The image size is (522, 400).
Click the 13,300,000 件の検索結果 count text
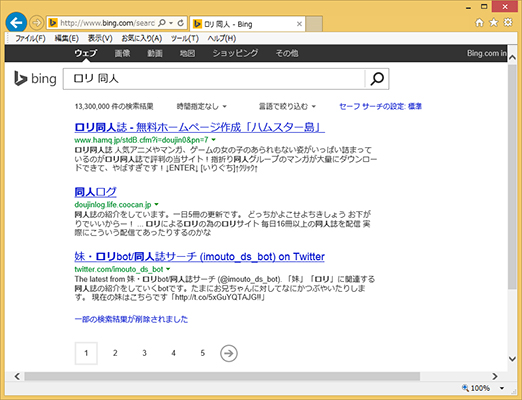[x=114, y=106]
